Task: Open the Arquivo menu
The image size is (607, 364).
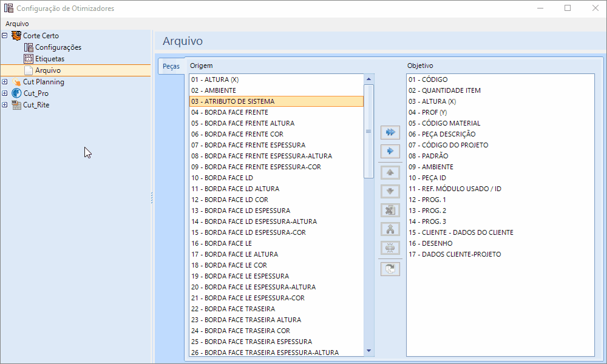Action: point(17,24)
